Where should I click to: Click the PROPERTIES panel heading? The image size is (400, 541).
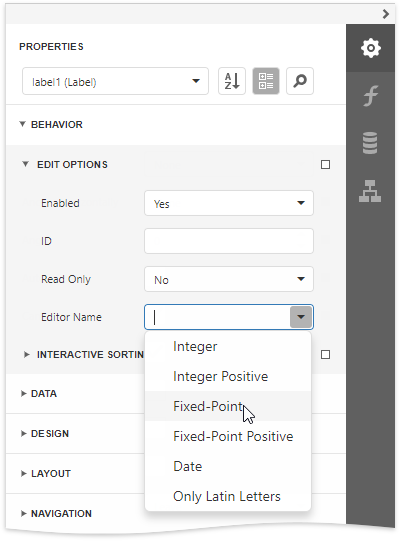click(x=51, y=47)
